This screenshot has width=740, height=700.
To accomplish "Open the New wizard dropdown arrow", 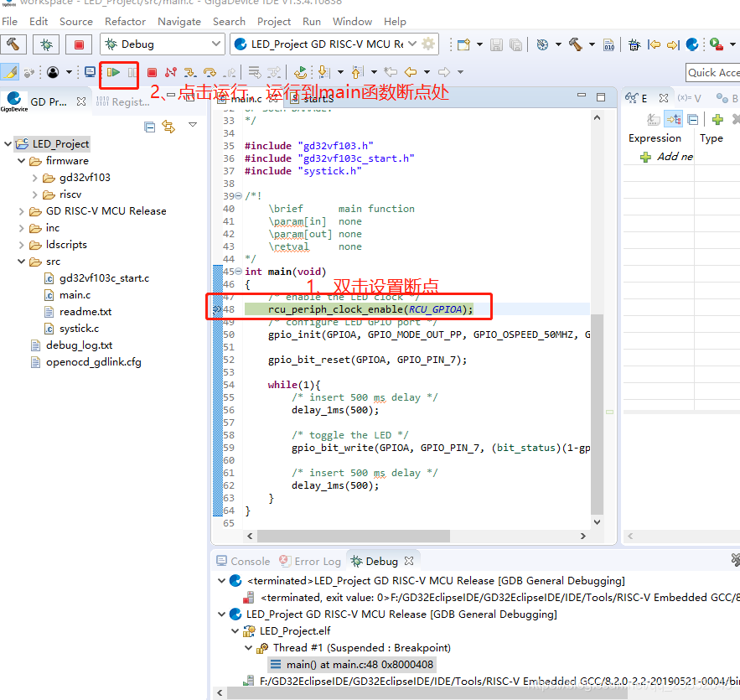I will click(x=480, y=44).
